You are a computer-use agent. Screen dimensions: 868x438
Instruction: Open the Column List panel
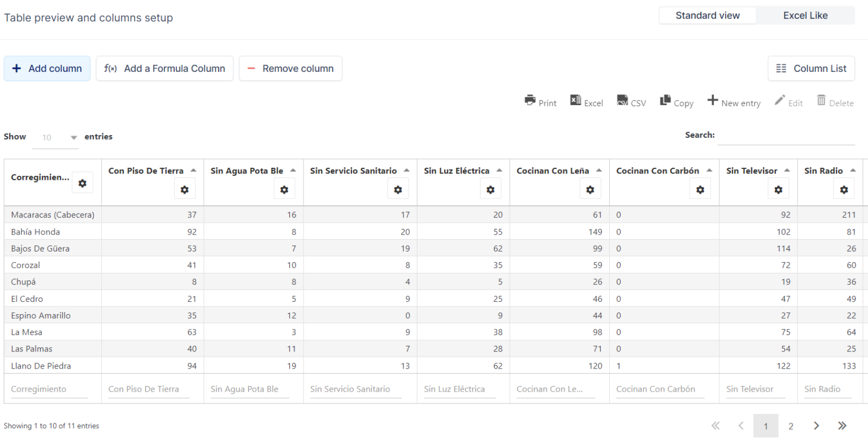pyautogui.click(x=811, y=68)
